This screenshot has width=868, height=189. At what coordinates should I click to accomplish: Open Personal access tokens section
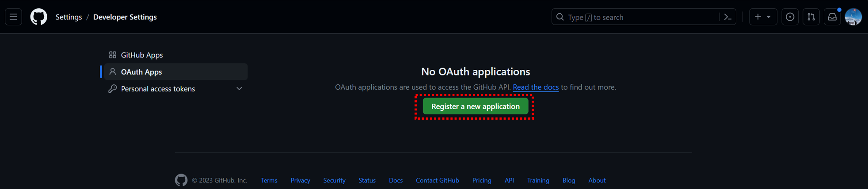tap(176, 89)
